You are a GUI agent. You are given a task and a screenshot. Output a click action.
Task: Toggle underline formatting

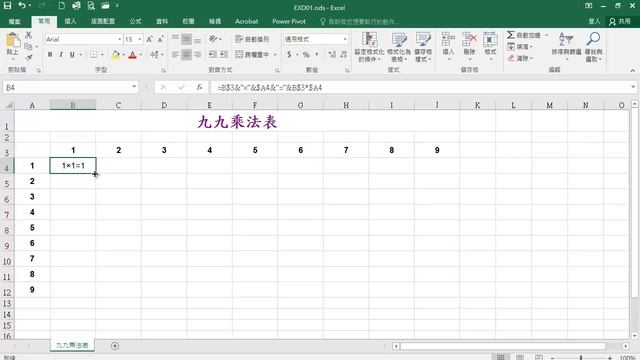coord(72,54)
